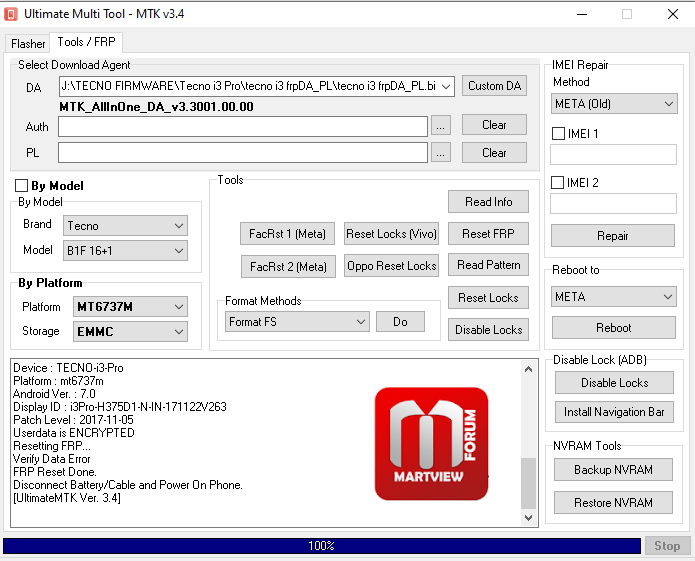Click log line 'Userdata is ENCRYPTED'
The height and width of the screenshot is (561, 695).
[74, 433]
